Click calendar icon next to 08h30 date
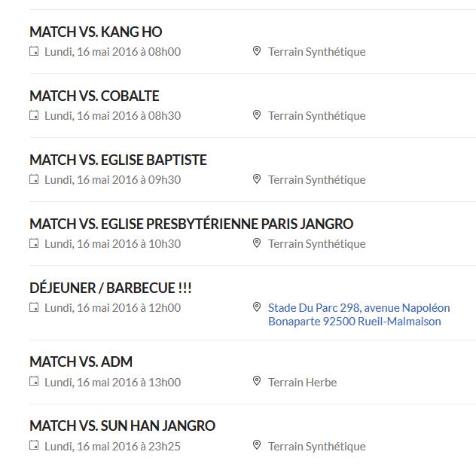Viewport: 476px width, 476px height. (34, 115)
